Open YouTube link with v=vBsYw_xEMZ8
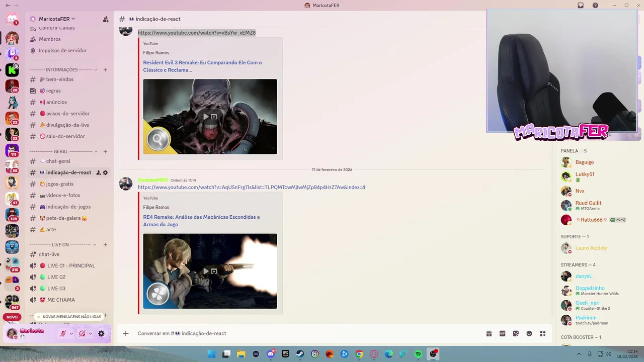This screenshot has width=644, height=362. coord(197,33)
